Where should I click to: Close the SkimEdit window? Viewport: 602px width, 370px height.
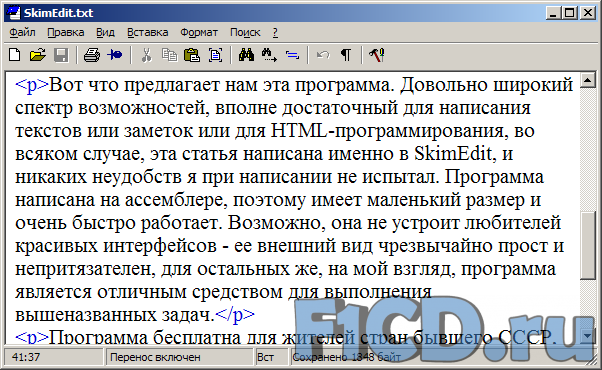pos(588,13)
